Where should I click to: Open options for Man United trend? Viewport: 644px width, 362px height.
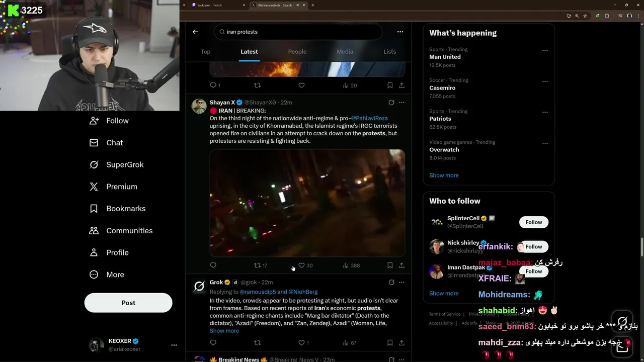pyautogui.click(x=545, y=50)
